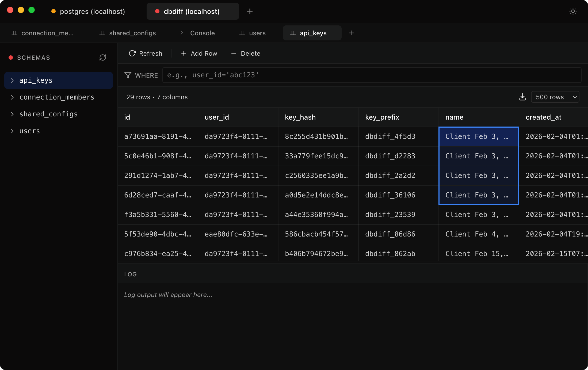Expand the users schema entry
The height and width of the screenshot is (370, 588).
click(x=12, y=131)
